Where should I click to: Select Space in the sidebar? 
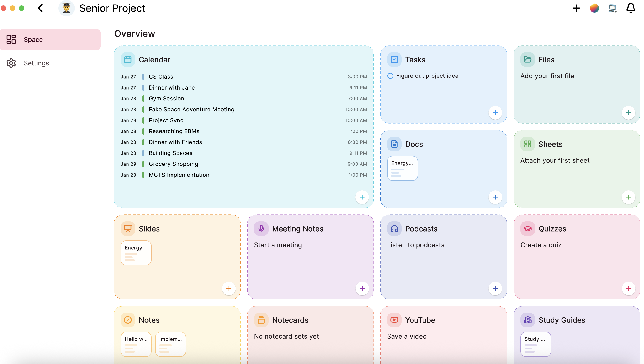(x=33, y=39)
